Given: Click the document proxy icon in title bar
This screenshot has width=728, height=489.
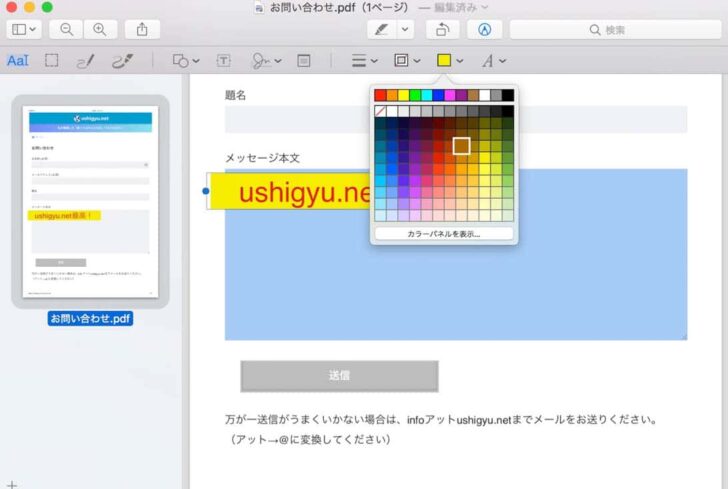Looking at the screenshot, I should [259, 8].
